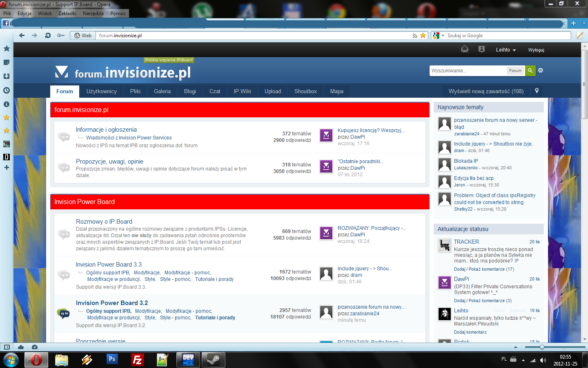Click the Wyszukiwanie search input field
Viewport: 588px width, 368px height.
[x=468, y=71]
